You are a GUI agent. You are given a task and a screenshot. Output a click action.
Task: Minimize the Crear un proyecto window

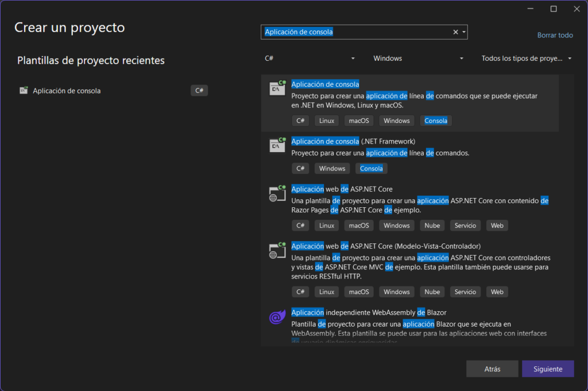[530, 9]
